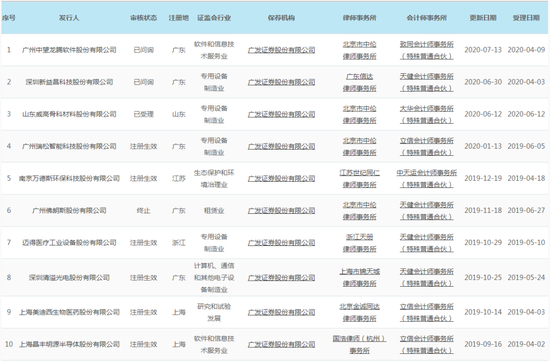550x361 pixels.
Task: Click the update date 2020-06-30
Action: pos(483,82)
